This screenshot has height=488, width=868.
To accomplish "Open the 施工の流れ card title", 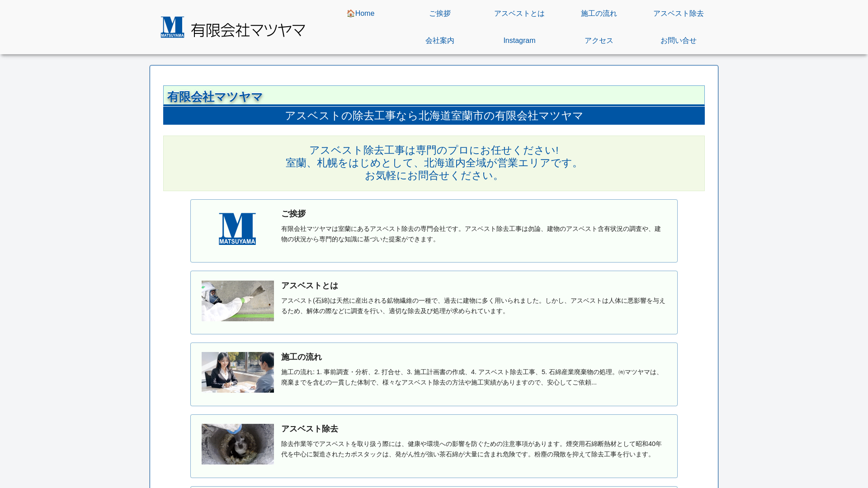I will (x=302, y=357).
